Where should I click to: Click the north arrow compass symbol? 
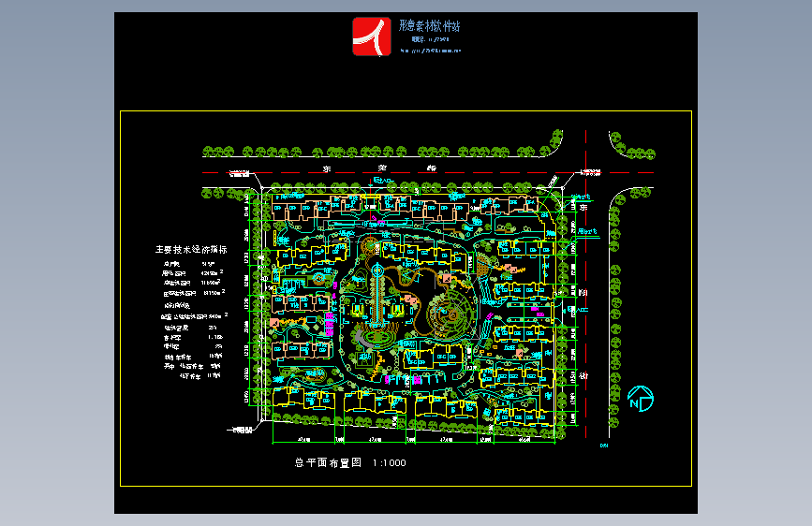click(641, 399)
